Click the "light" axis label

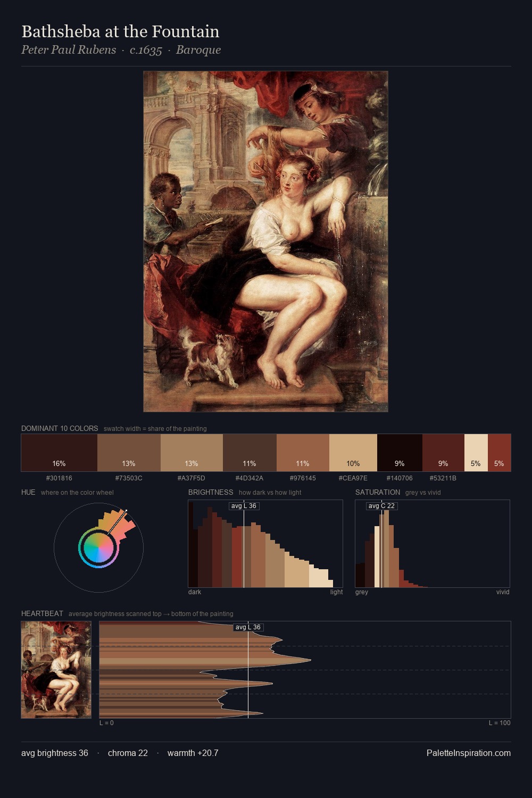point(336,592)
